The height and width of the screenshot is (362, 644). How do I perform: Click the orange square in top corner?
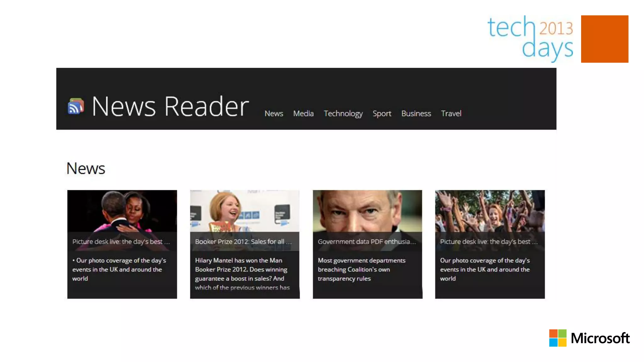604,39
